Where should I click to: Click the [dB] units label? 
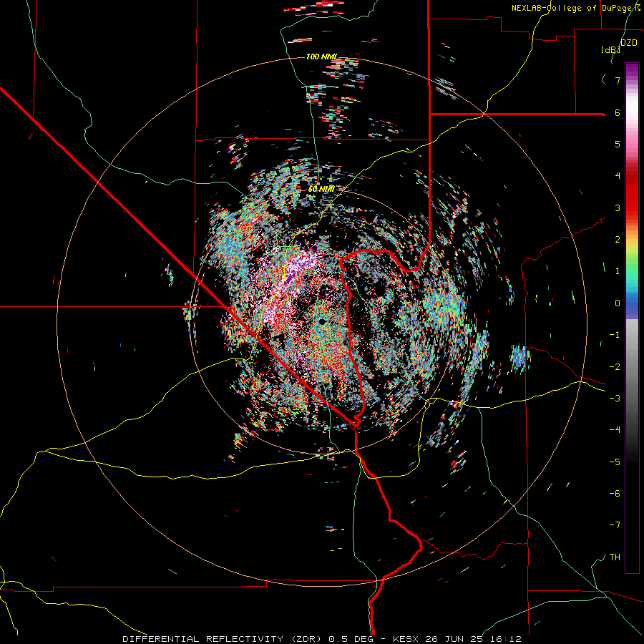coord(610,49)
